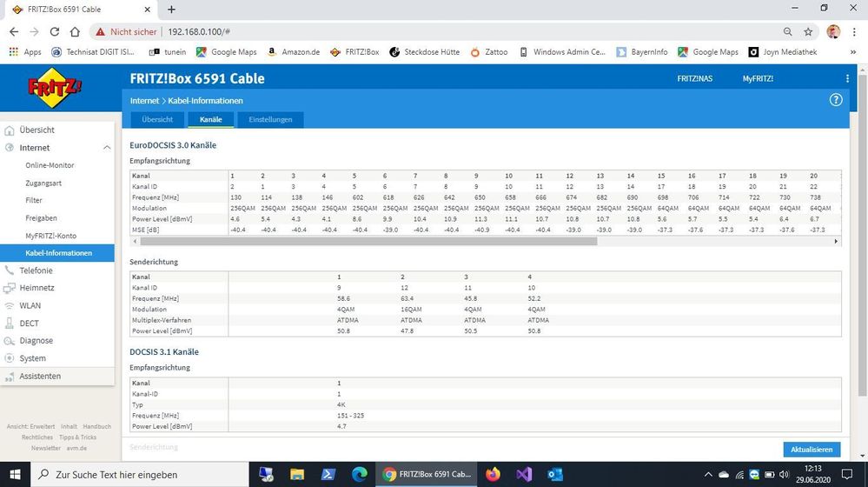The width and height of the screenshot is (868, 487).
Task: Click the Ansicht: Erweitert footer link
Action: [30, 427]
